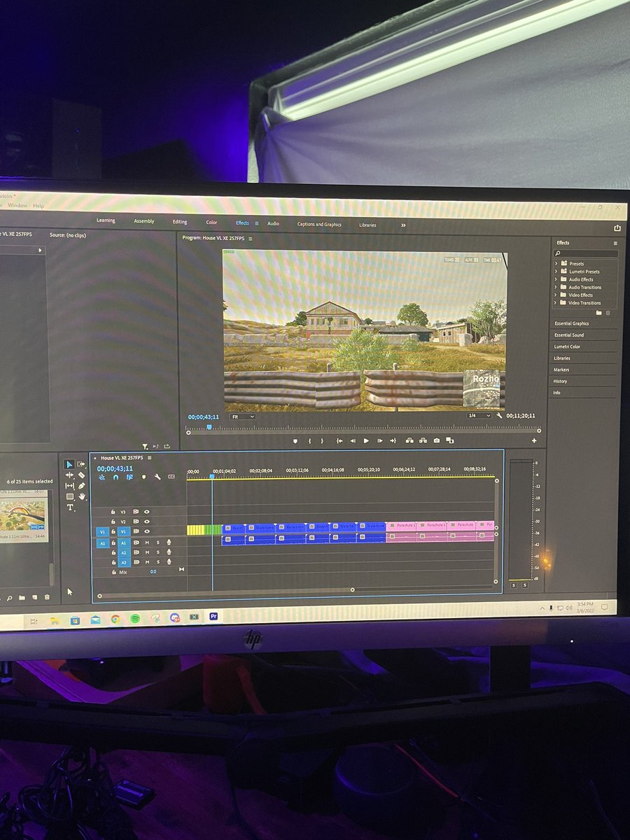Hide track V1 with eye icon

pyautogui.click(x=147, y=531)
